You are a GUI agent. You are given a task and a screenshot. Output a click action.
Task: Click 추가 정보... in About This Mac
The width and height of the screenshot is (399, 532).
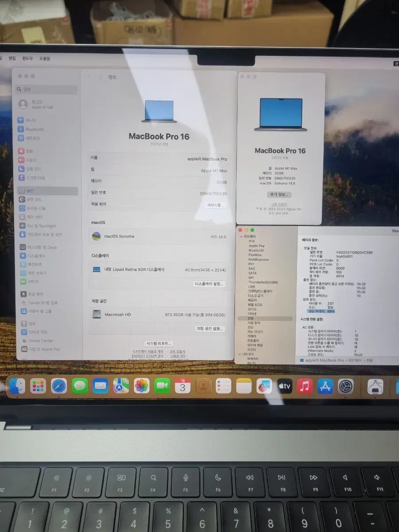tap(279, 195)
